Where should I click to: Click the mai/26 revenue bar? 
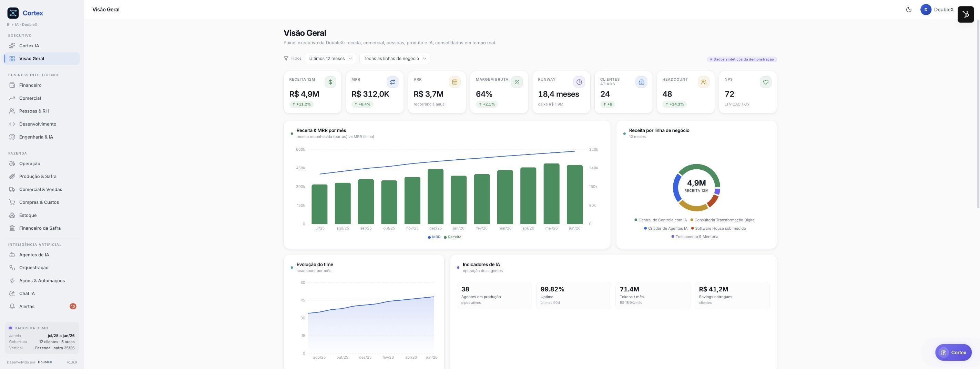(x=551, y=194)
